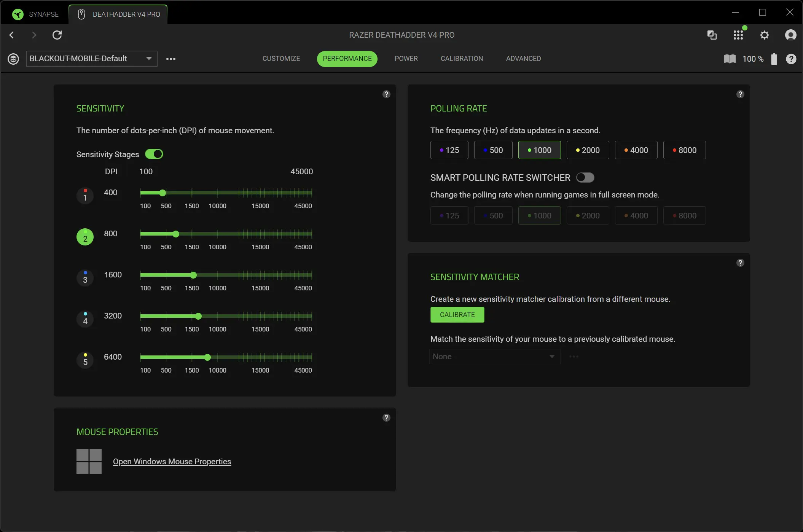This screenshot has height=532, width=803.
Task: Click the open book guide icon
Action: (x=730, y=59)
